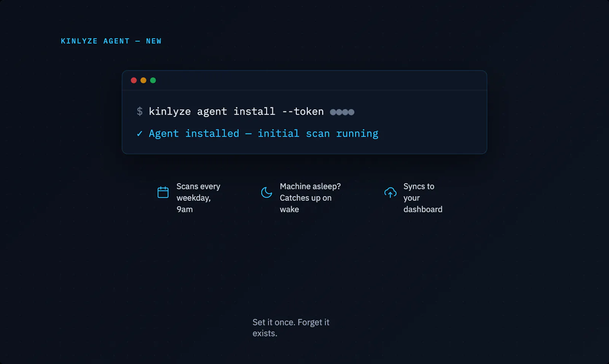Click the dollar prompt symbol in terminal
Image resolution: width=609 pixels, height=364 pixels.
point(140,111)
